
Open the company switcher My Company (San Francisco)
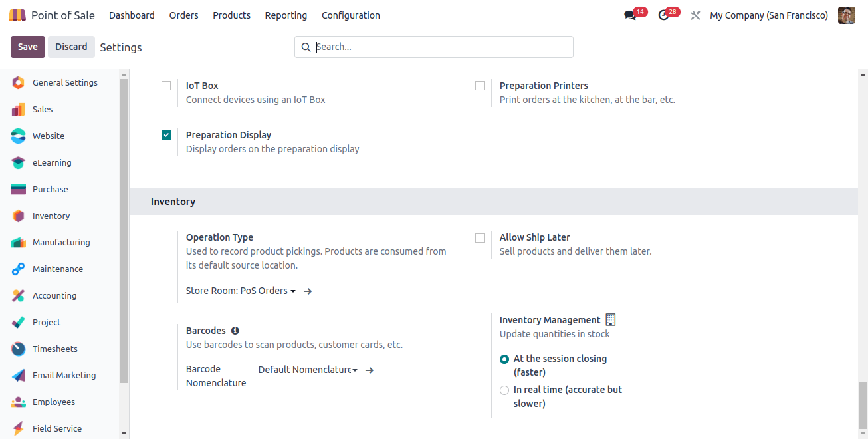(769, 15)
